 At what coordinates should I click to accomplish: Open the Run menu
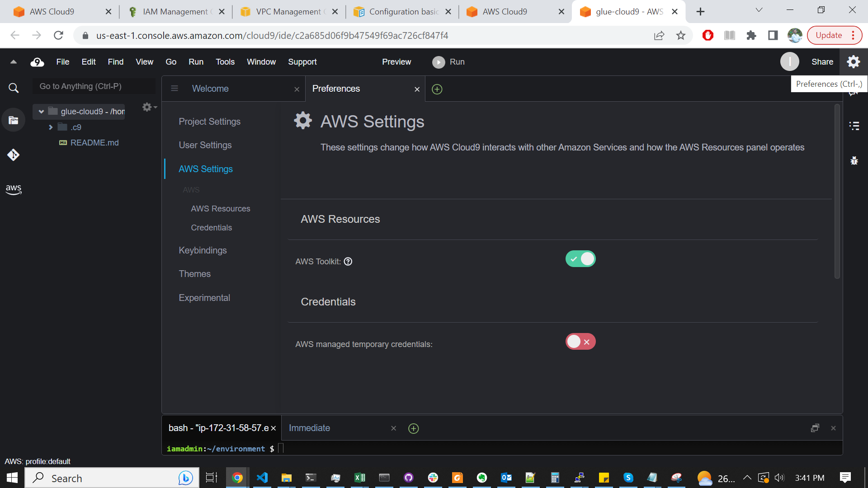click(196, 62)
